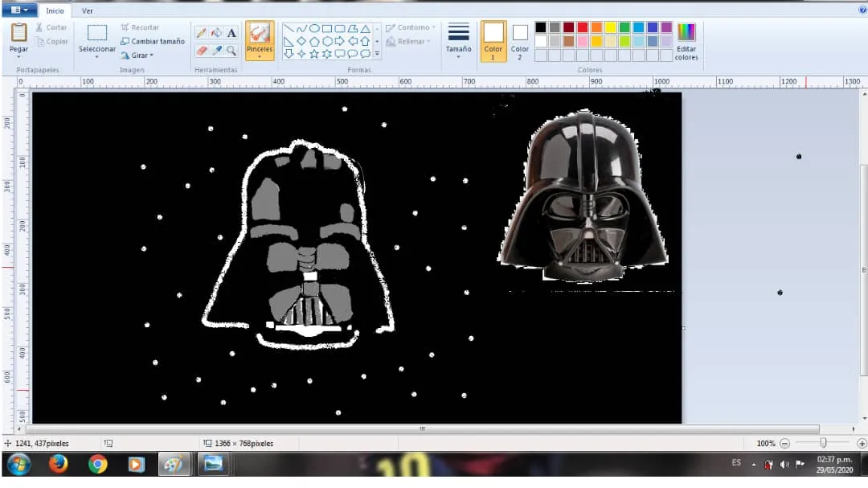
Task: Open the Tamaño line size dropdown
Action: tap(458, 40)
